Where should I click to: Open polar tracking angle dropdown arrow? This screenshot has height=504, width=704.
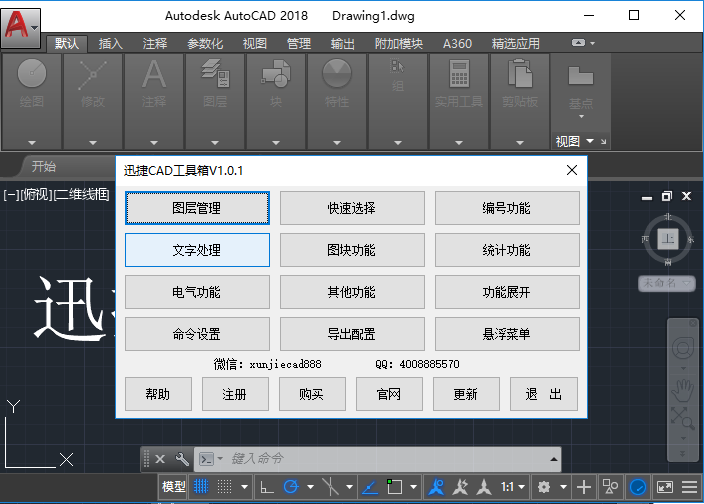pyautogui.click(x=310, y=487)
